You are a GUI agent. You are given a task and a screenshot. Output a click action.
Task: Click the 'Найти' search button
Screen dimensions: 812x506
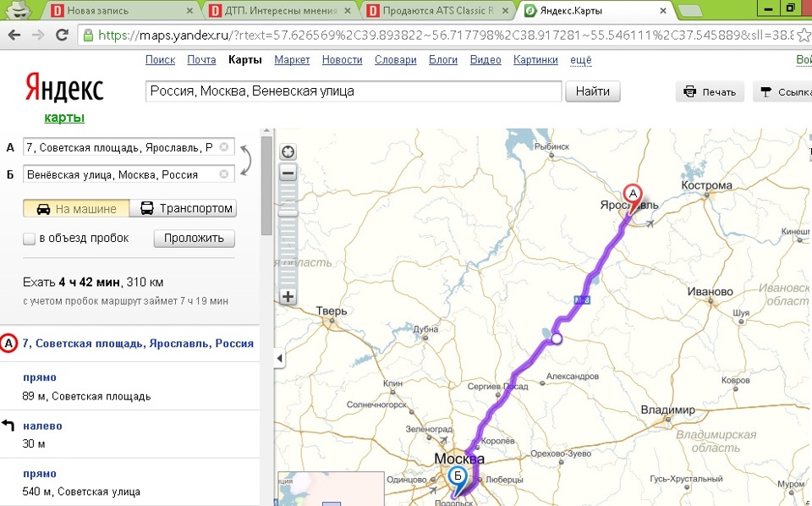[x=592, y=91]
